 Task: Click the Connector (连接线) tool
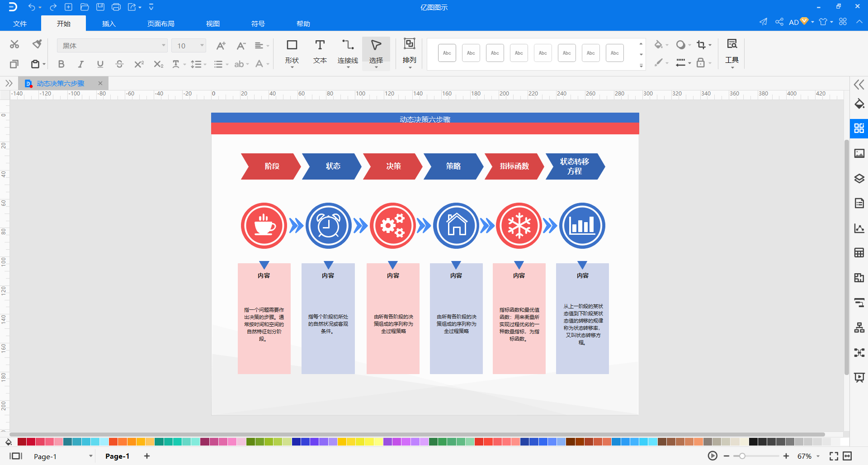348,52
